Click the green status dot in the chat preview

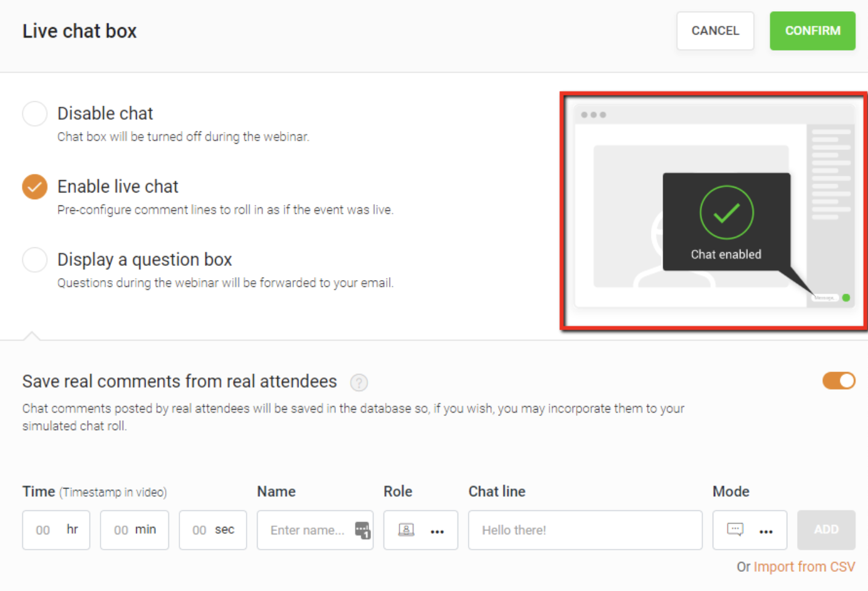point(846,297)
